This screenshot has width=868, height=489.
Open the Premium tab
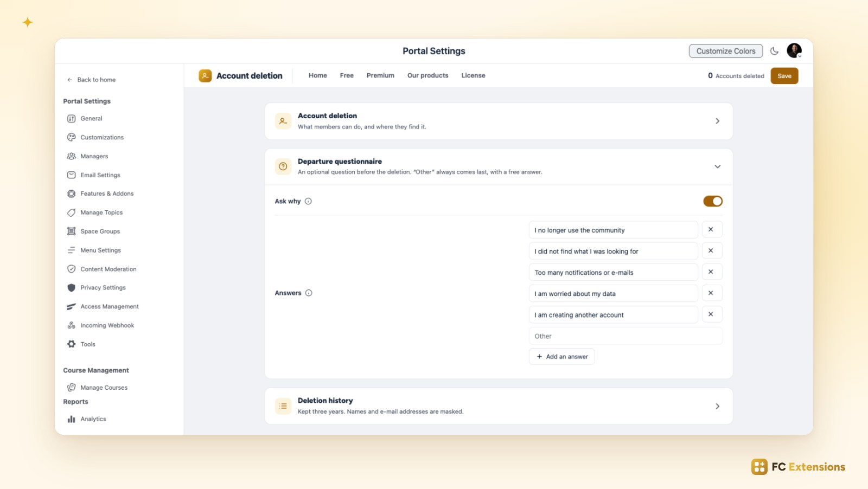[x=380, y=75]
